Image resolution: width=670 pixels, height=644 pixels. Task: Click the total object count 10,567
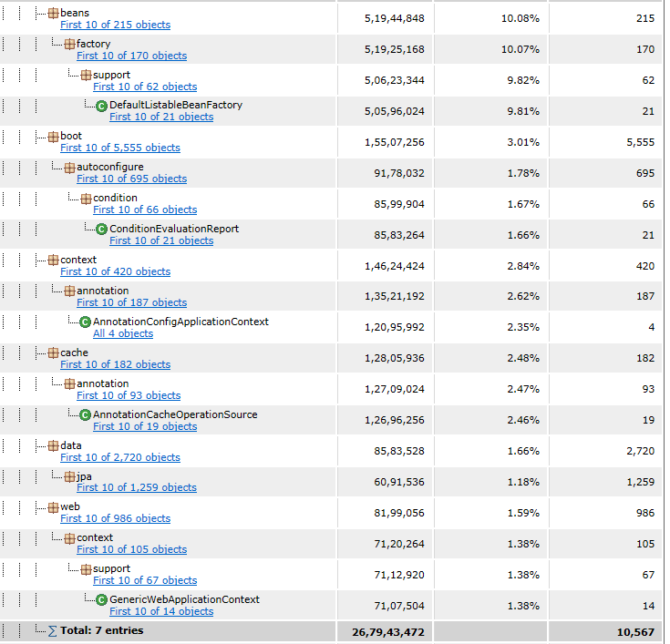coord(636,632)
